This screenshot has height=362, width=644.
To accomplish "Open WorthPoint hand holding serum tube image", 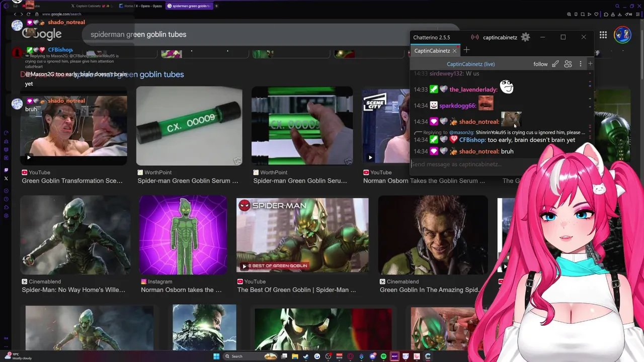I will point(302,126).
